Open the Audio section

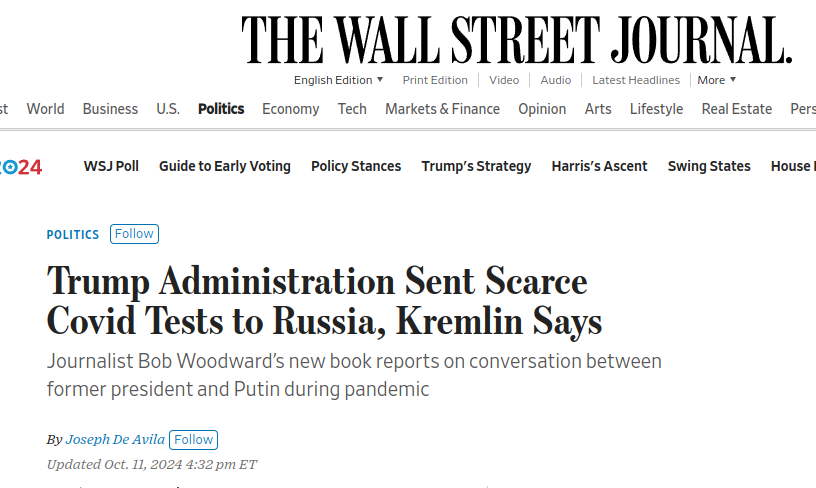pos(555,80)
